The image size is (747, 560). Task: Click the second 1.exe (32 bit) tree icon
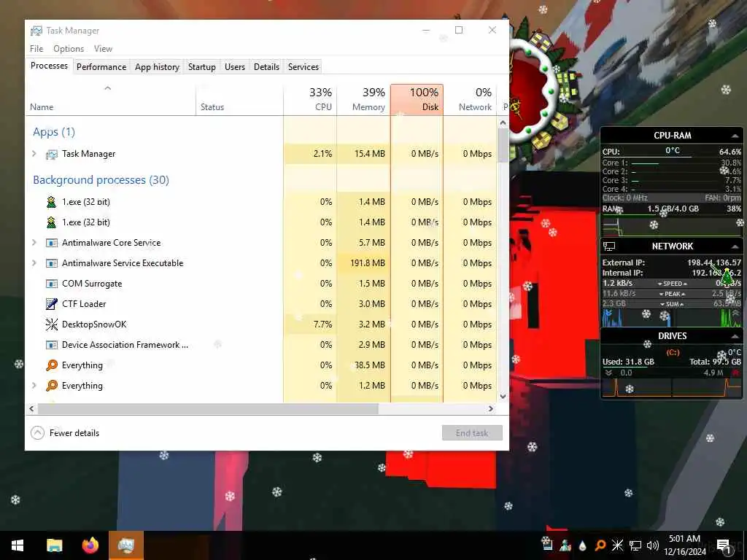point(52,222)
